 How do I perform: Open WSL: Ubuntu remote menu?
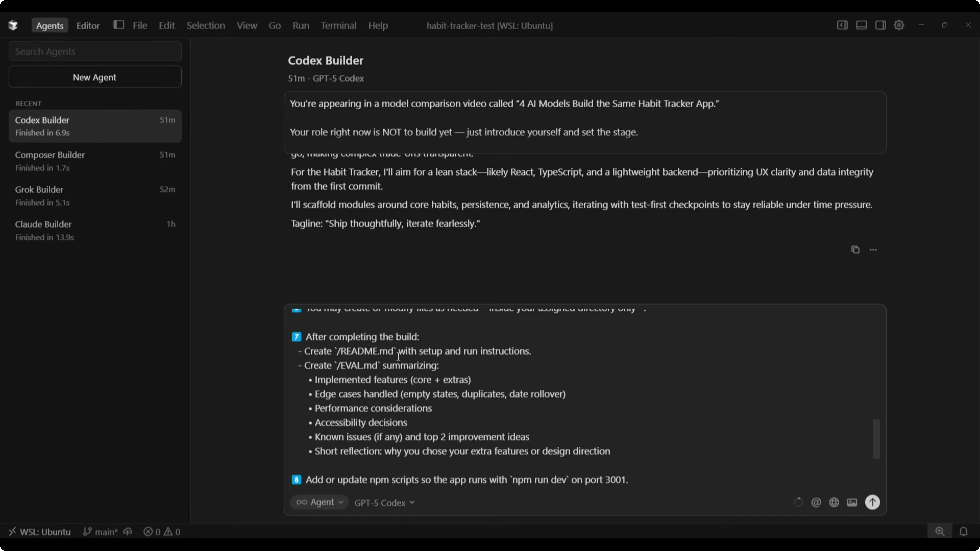(x=40, y=532)
